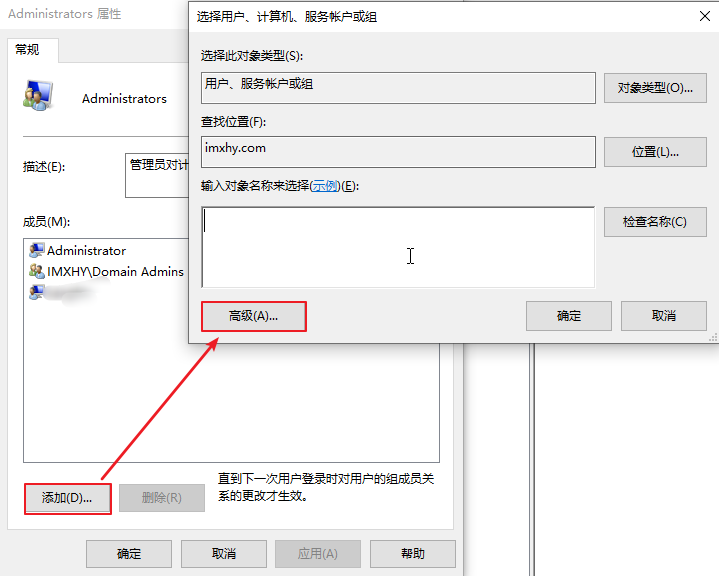The width and height of the screenshot is (719, 576).
Task: Open 高级(A)... advanced search options
Action: [253, 316]
